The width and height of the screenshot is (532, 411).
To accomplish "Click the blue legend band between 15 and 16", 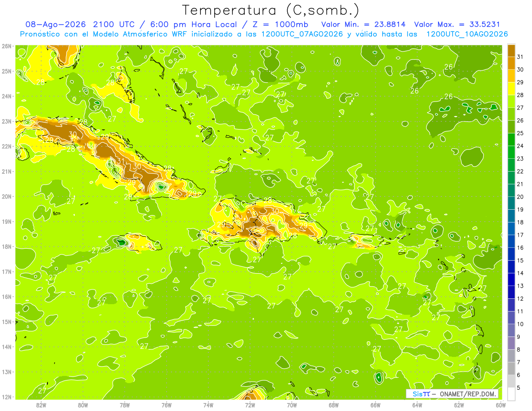I will pos(512,254).
